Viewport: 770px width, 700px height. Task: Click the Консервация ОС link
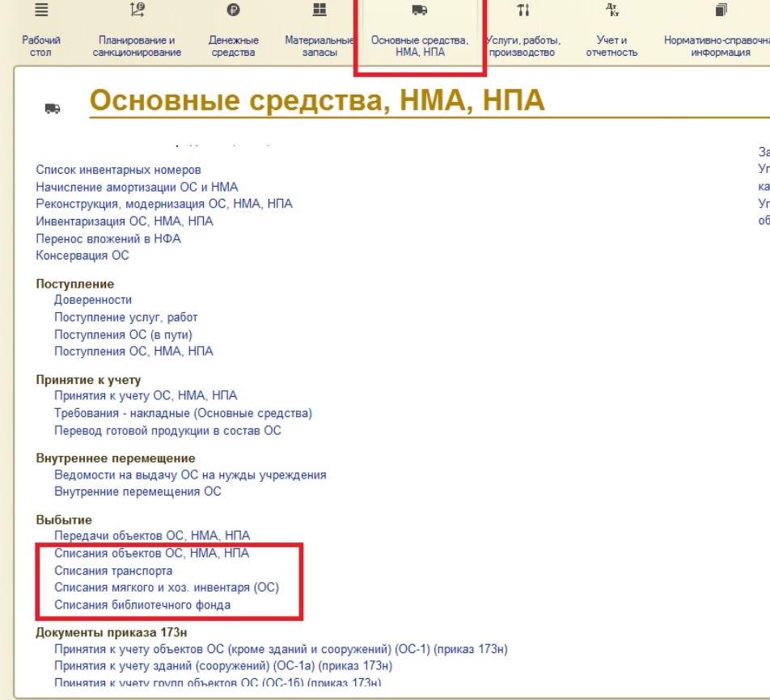(x=82, y=255)
